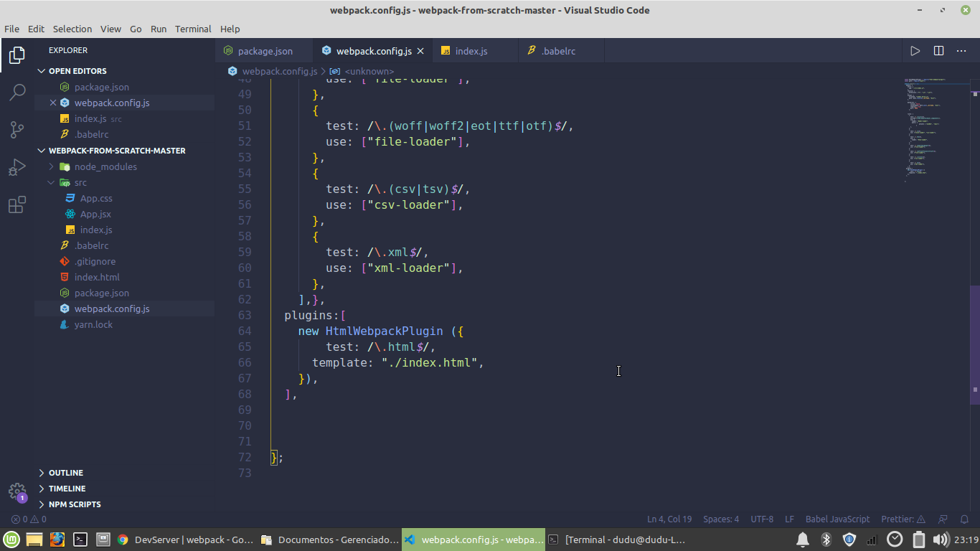Switch to the package.json editor tab

tap(264, 51)
